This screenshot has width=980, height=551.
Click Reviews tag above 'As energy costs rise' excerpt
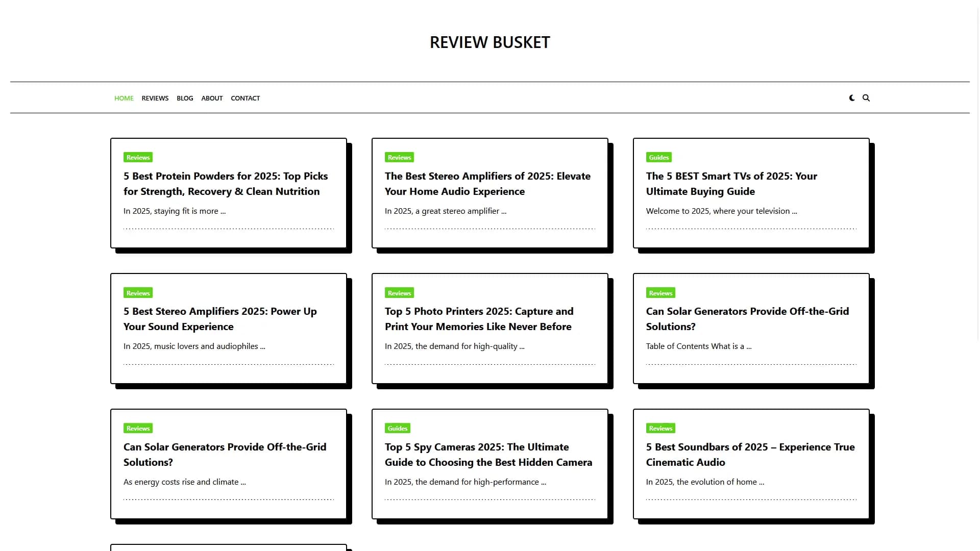click(138, 429)
